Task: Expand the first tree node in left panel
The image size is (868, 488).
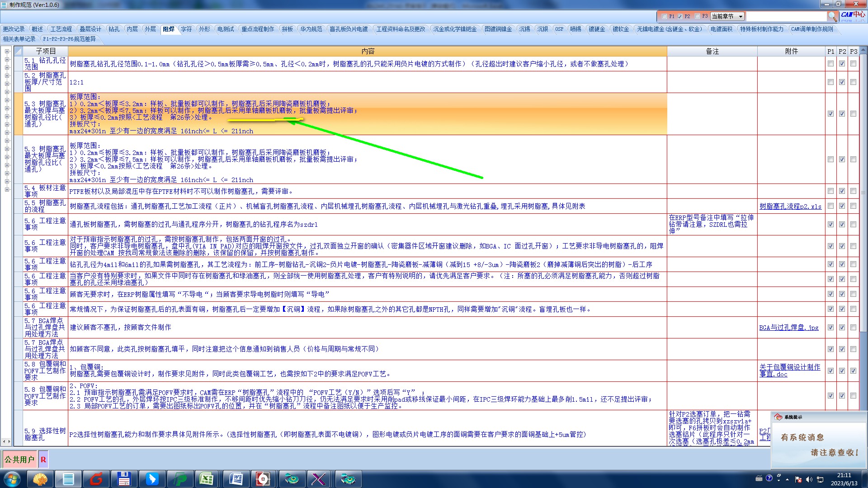Action: coord(7,51)
